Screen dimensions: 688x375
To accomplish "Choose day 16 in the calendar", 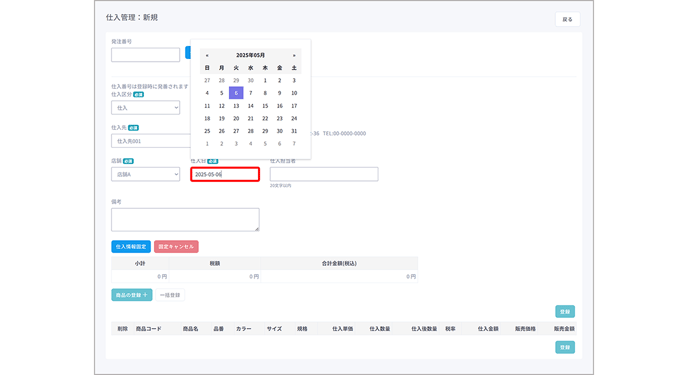I will coord(280,106).
